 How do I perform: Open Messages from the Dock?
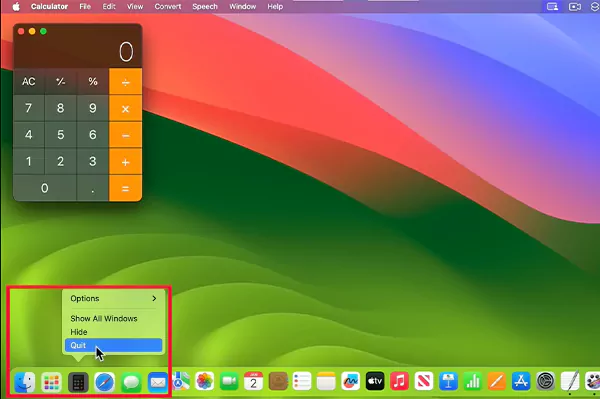pyautogui.click(x=131, y=382)
